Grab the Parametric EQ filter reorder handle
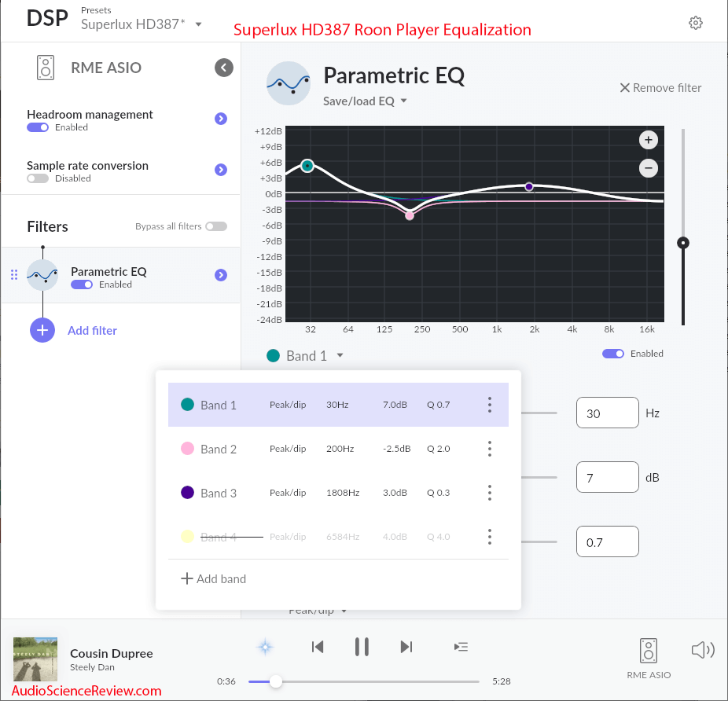The height and width of the screenshot is (701, 728). pos(14,275)
